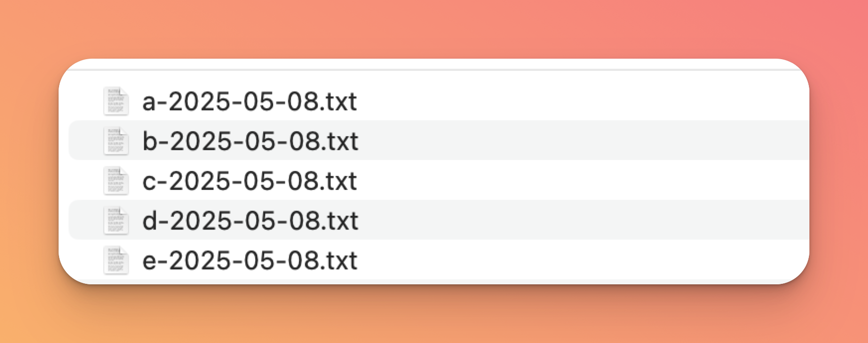Viewport: 868px width, 343px height.
Task: Click the b-2025-05-08.txt filename
Action: tap(250, 141)
